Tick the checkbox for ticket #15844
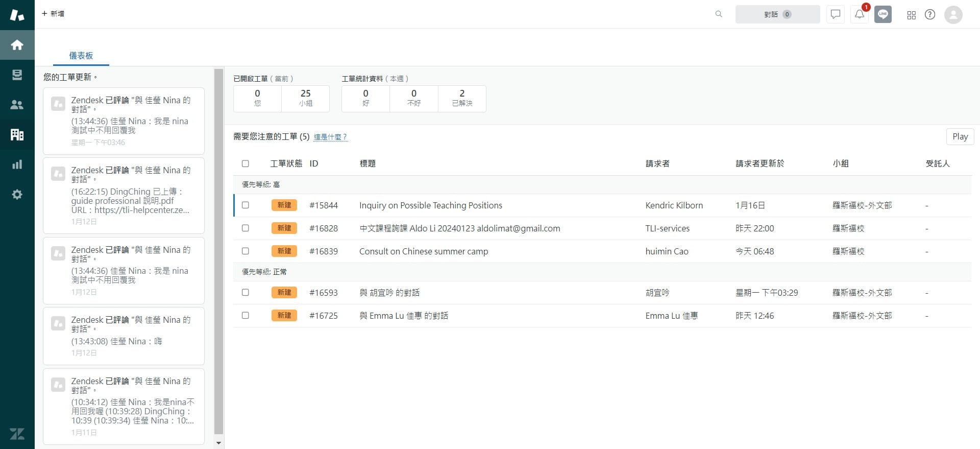 [246, 205]
